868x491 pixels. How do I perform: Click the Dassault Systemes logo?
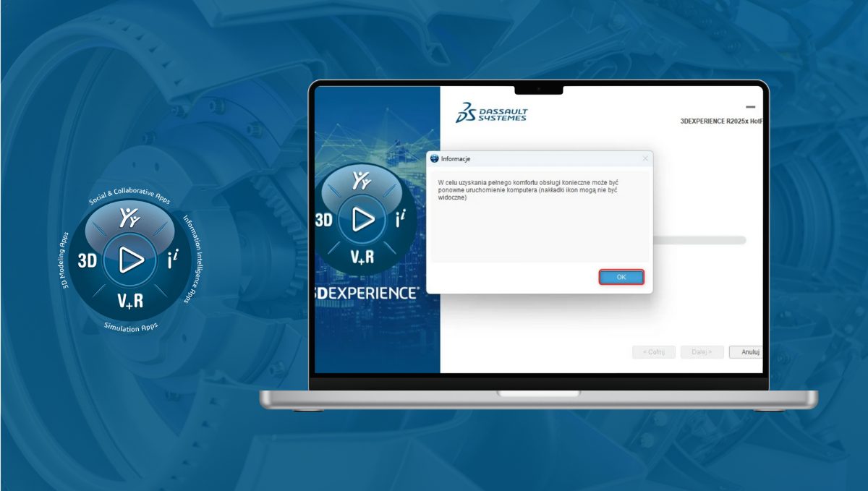click(x=492, y=112)
